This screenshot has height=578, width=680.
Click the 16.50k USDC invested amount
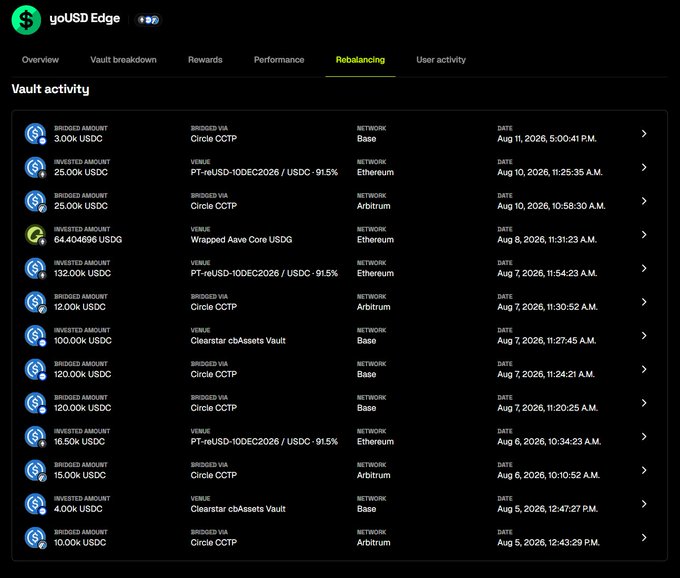pyautogui.click(x=79, y=441)
